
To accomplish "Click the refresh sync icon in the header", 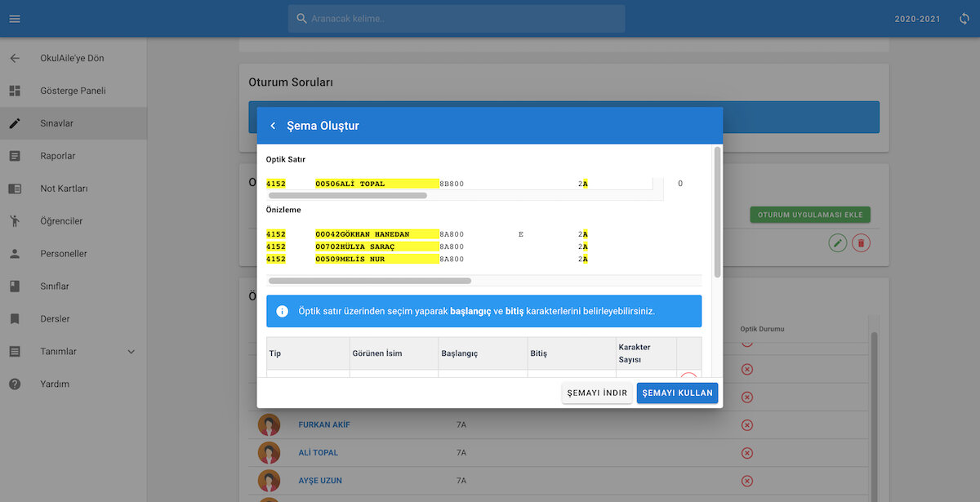I will (x=964, y=19).
